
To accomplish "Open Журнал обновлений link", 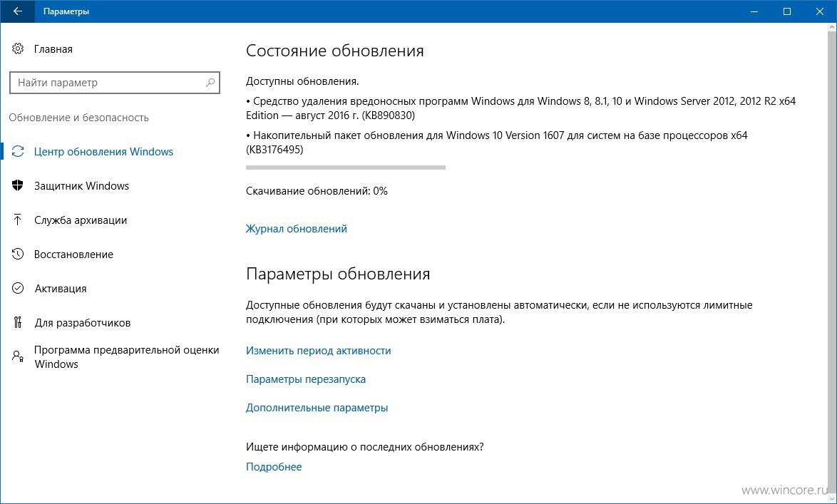I will pyautogui.click(x=297, y=229).
